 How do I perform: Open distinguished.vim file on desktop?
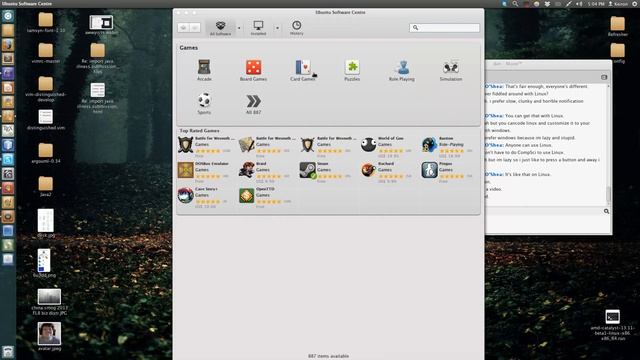point(46,120)
